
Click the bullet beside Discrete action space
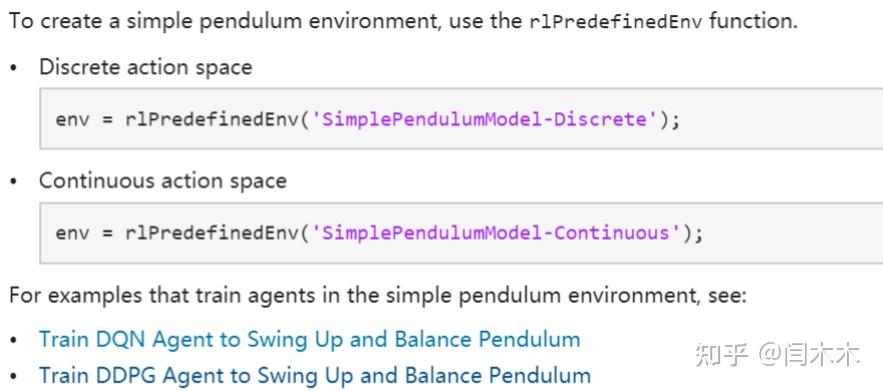tap(14, 69)
